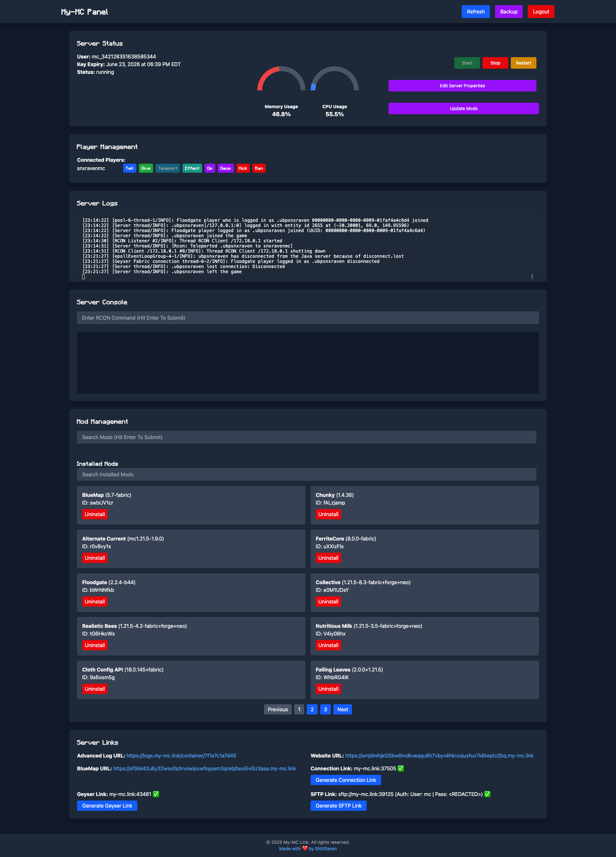Focus the Search Mods input field
Screen dimensions: 616x857
tap(307, 437)
